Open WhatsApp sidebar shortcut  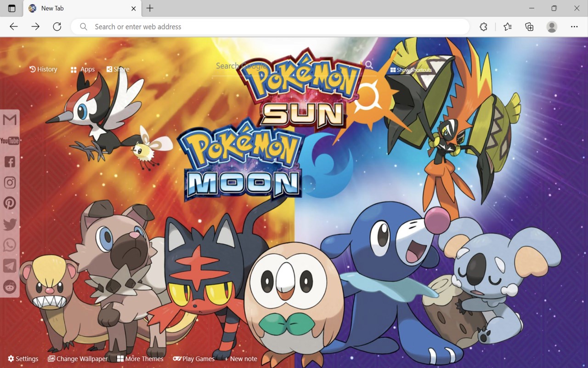click(10, 245)
